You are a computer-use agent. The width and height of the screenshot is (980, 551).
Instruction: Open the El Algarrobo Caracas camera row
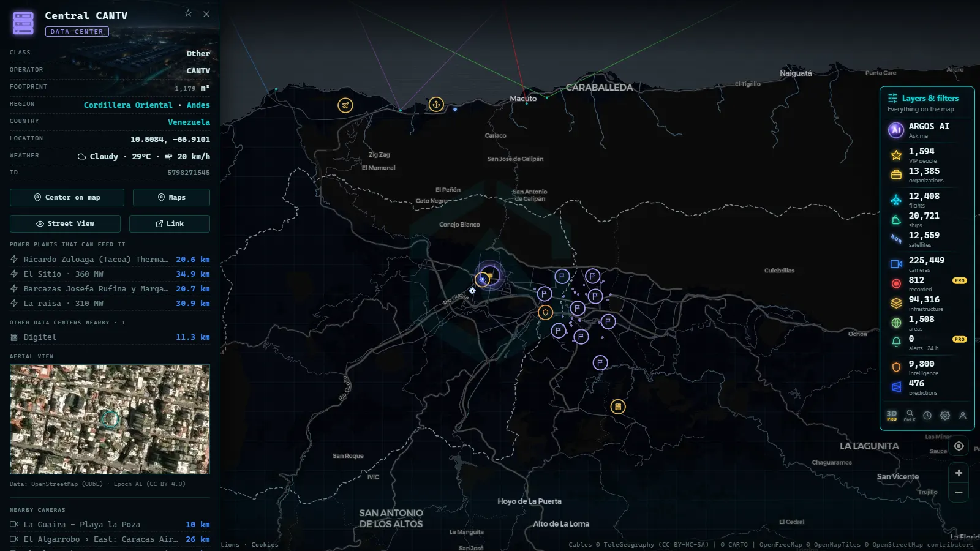110,539
